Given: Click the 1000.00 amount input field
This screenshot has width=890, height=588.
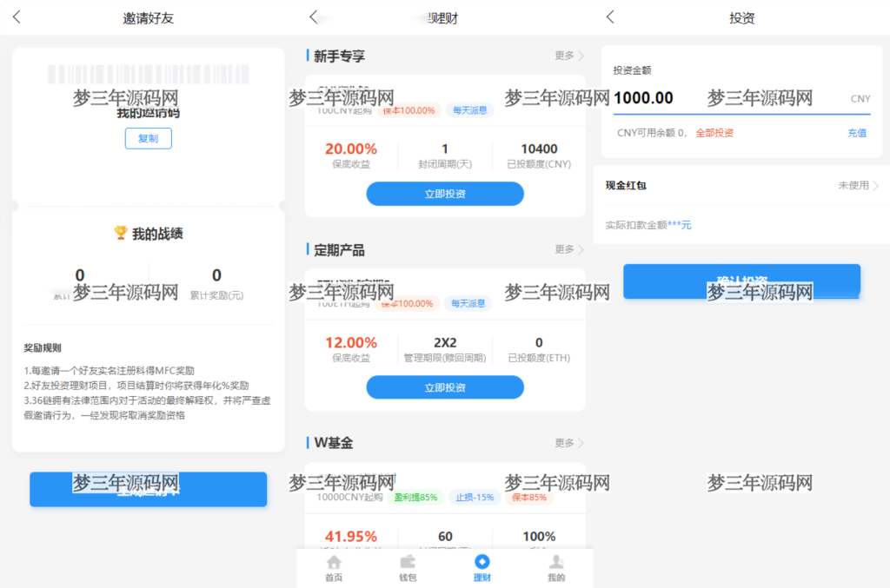Looking at the screenshot, I should (x=643, y=98).
